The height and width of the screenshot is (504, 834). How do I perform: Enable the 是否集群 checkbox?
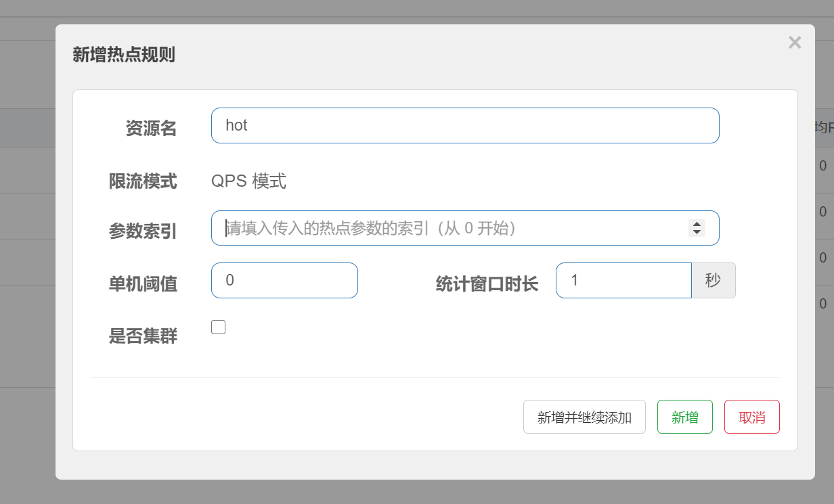[x=218, y=327]
